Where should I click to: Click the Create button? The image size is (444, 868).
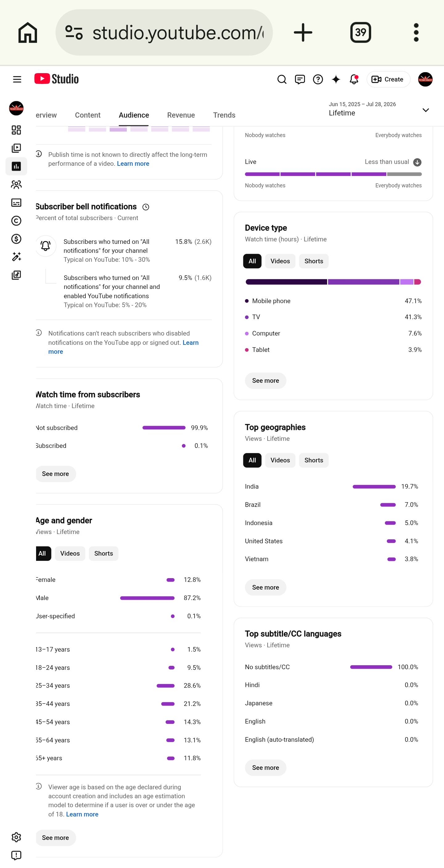pyautogui.click(x=388, y=79)
